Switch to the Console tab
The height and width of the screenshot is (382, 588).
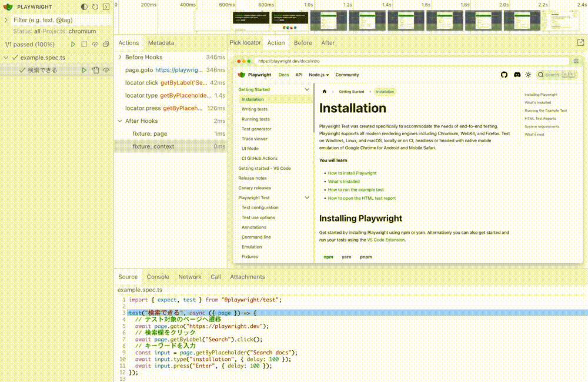(x=158, y=277)
